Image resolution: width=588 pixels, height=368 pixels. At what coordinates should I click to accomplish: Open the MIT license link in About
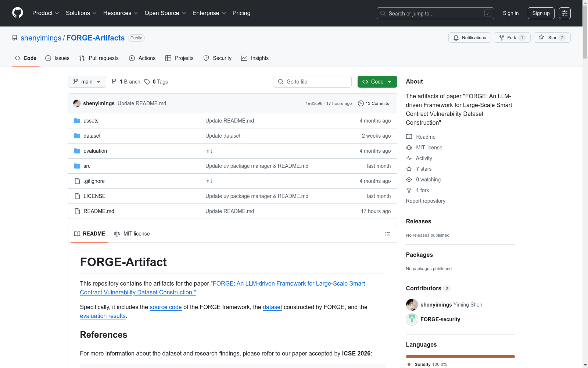[424, 148]
